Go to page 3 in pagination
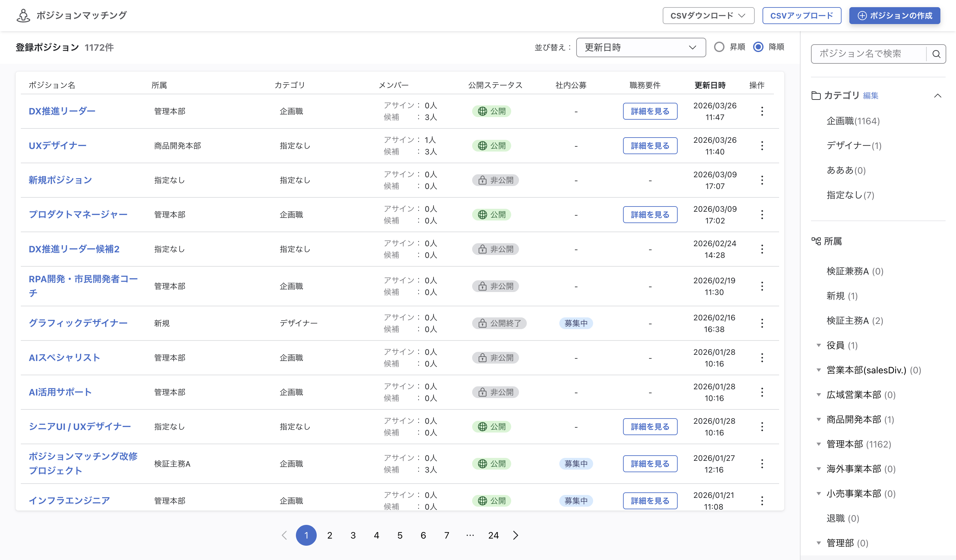This screenshot has width=956, height=560. point(353,535)
